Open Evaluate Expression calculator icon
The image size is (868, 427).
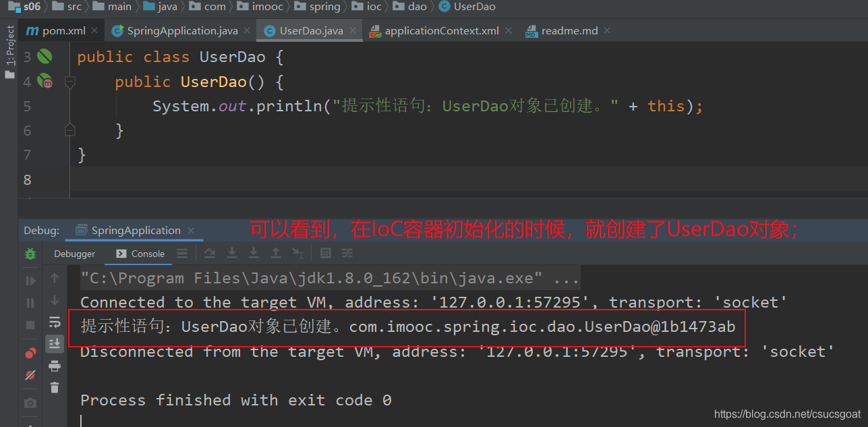[x=326, y=254]
